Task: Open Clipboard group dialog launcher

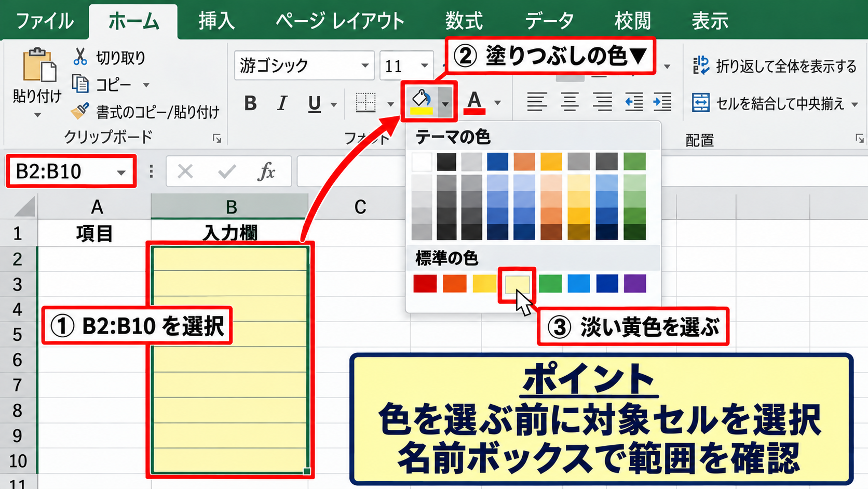Action: tap(217, 138)
